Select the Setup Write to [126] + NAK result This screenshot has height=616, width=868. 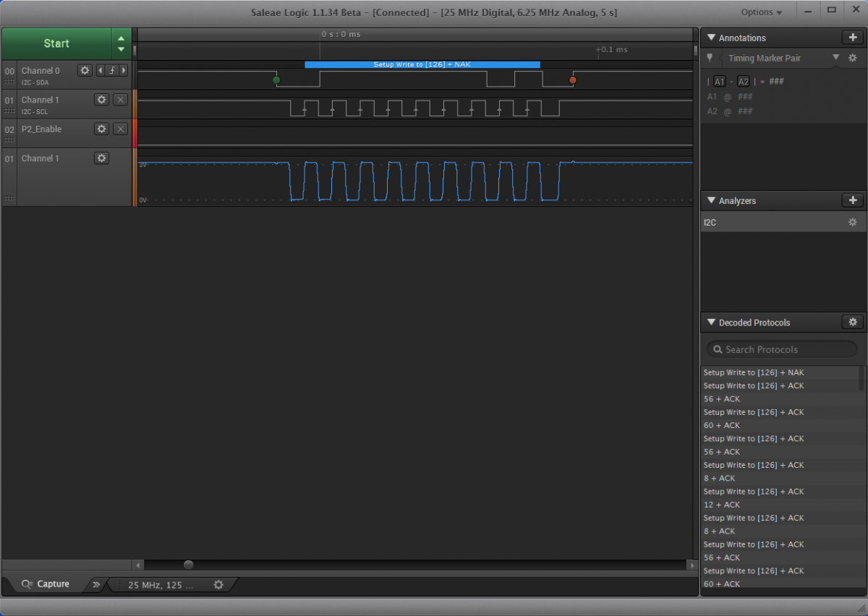780,372
